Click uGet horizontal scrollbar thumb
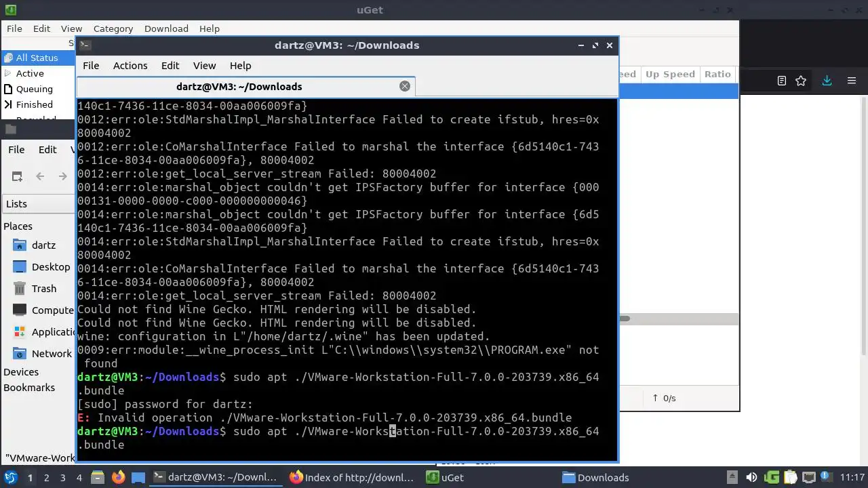The width and height of the screenshot is (868, 488). coord(624,319)
